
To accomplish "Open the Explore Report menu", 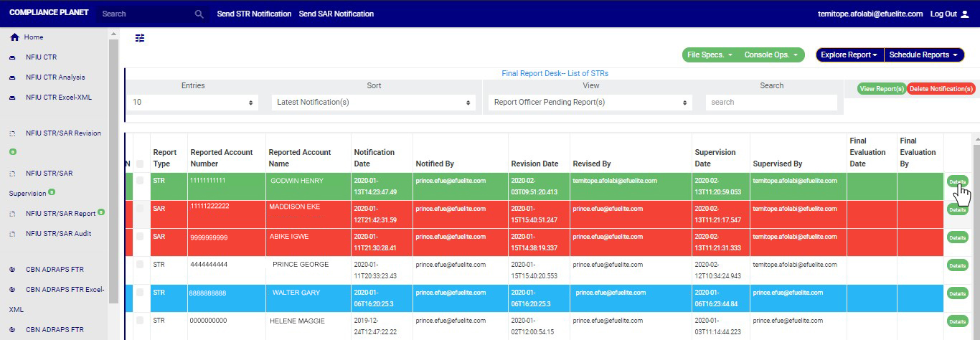I will tap(849, 55).
